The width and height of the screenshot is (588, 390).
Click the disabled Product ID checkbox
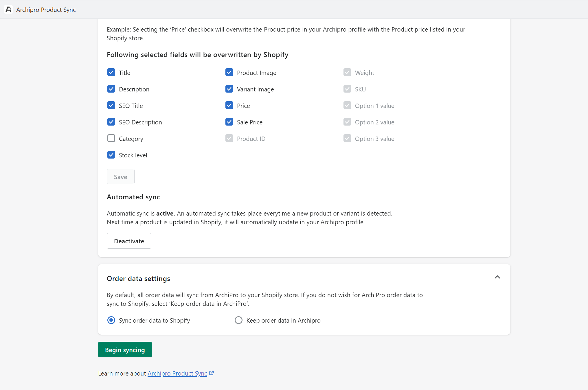229,138
